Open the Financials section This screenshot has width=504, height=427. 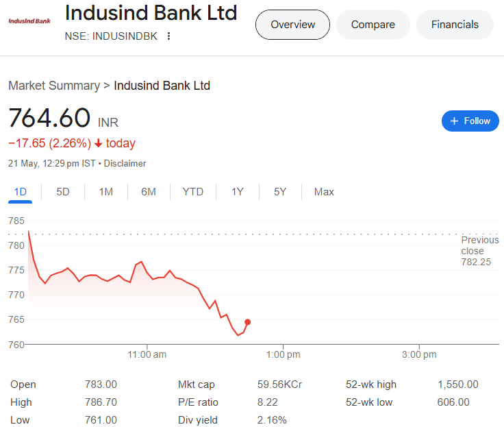point(455,25)
